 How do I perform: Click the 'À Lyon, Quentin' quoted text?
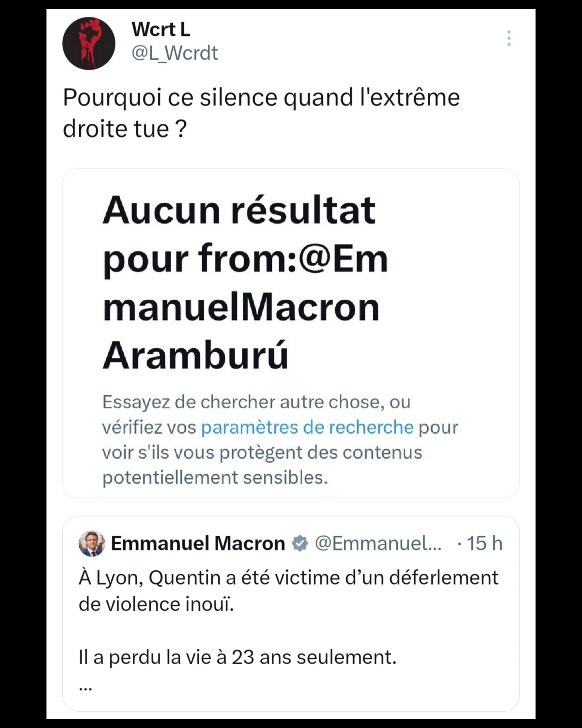288,578
